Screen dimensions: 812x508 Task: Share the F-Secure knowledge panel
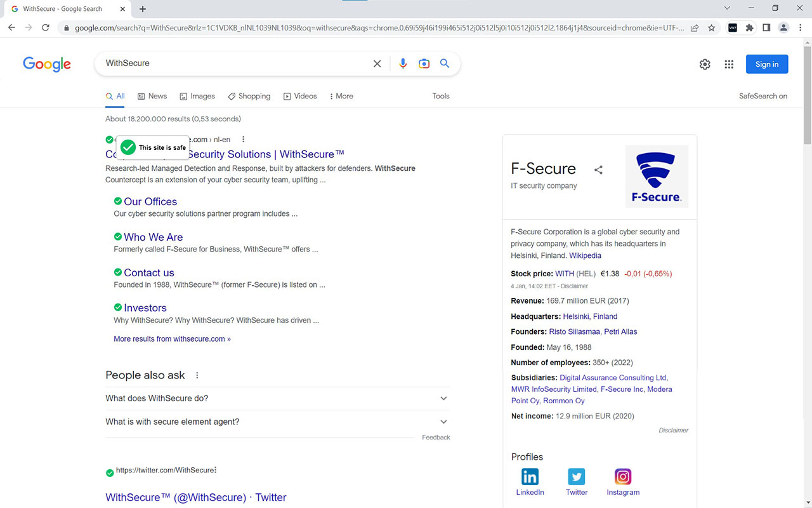tap(598, 170)
